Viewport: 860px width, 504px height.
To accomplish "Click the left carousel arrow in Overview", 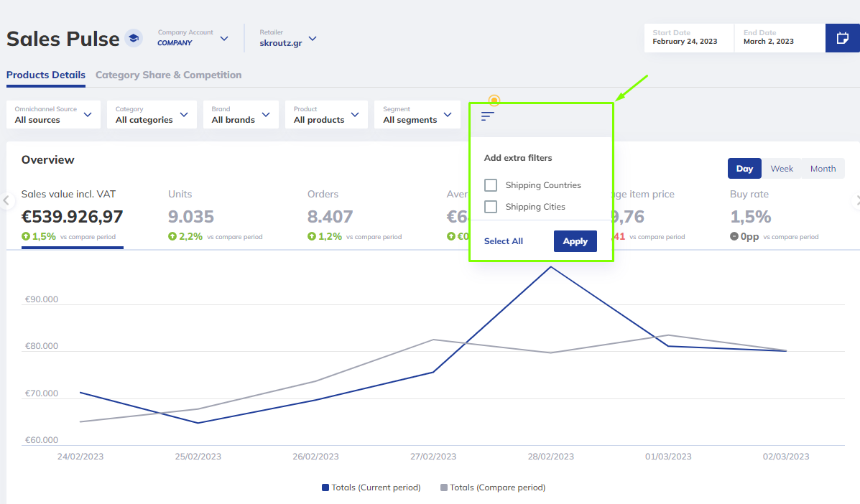I will (x=6, y=201).
